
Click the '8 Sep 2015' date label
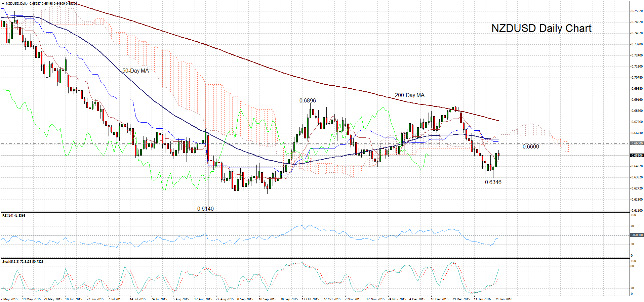pyautogui.click(x=245, y=299)
